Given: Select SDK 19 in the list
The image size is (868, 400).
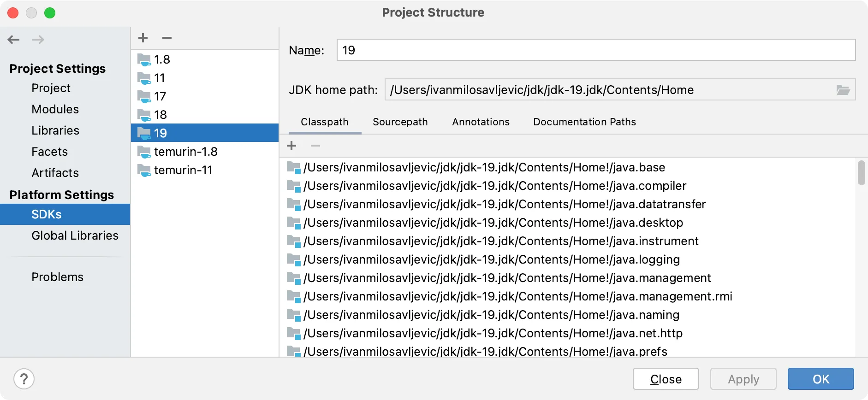Looking at the screenshot, I should pos(205,133).
